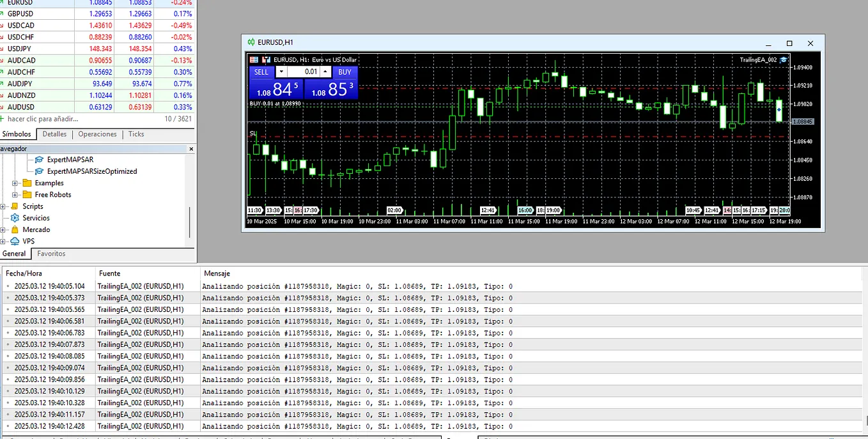This screenshot has height=439, width=868.
Task: Click the ExpertMAPSAR graduation-cap icon in Navigator
Action: (39, 159)
